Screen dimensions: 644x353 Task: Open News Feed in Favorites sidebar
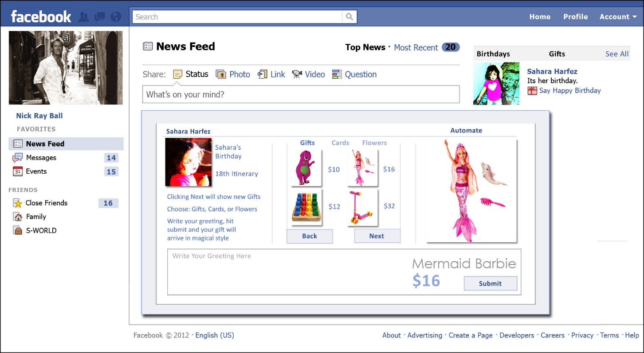click(66, 144)
